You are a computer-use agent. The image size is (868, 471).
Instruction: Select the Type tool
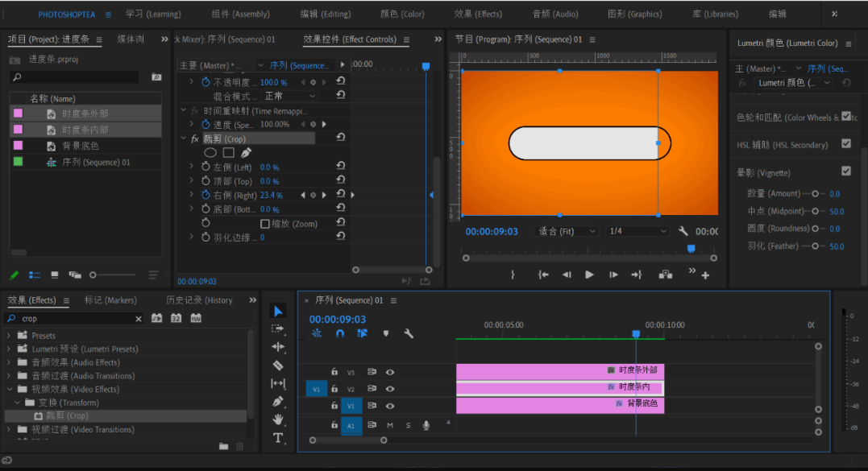(x=278, y=438)
